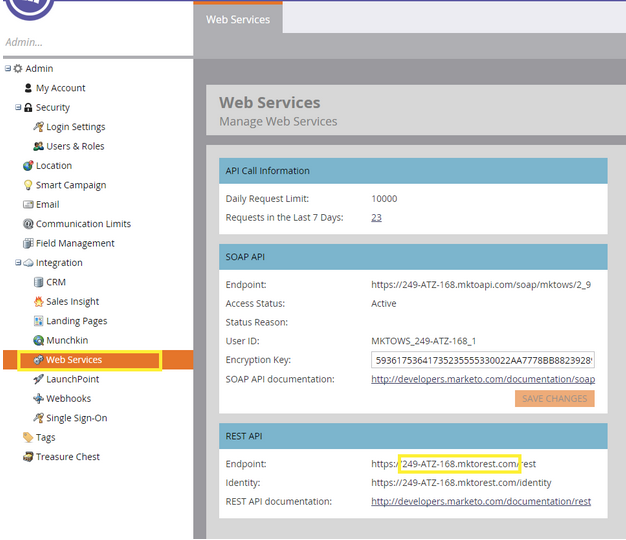Click the Landing Pages icon
626x540 pixels.
(38, 321)
